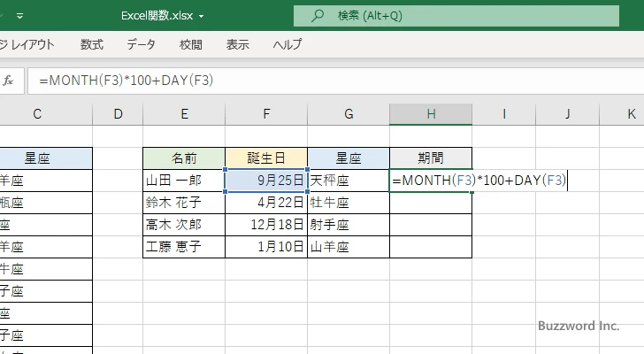Select the birthday cell 9月25日

[x=266, y=181]
